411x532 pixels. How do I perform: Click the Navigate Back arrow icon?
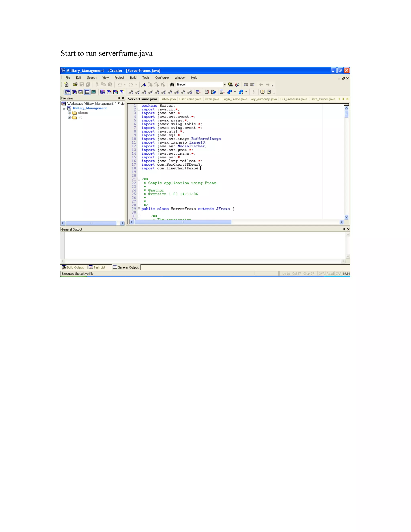(261, 85)
